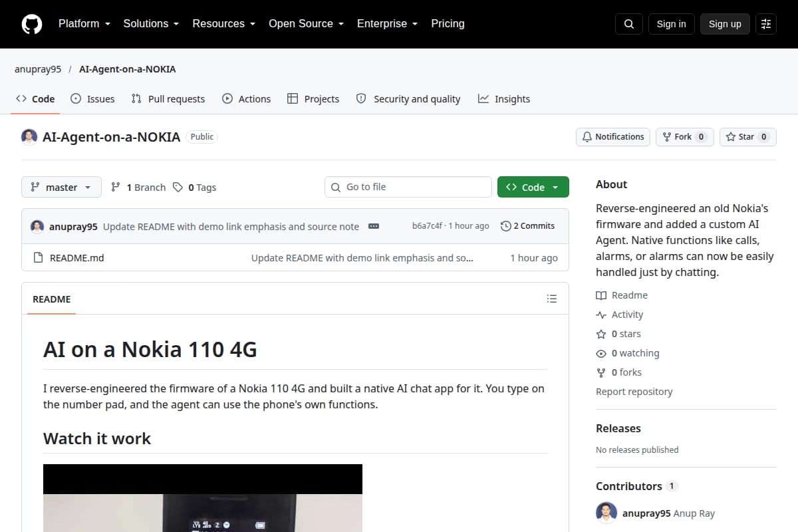
Task: Open the green Code dropdown
Action: [533, 188]
